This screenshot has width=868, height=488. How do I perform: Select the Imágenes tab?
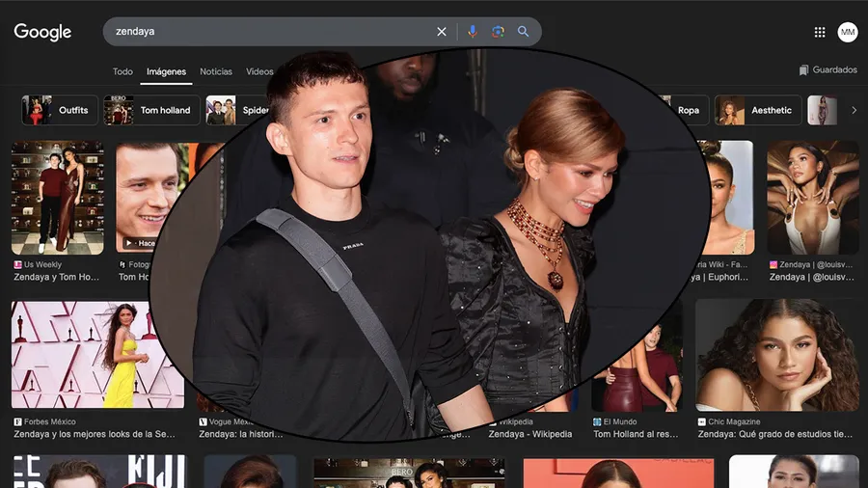click(x=166, y=71)
